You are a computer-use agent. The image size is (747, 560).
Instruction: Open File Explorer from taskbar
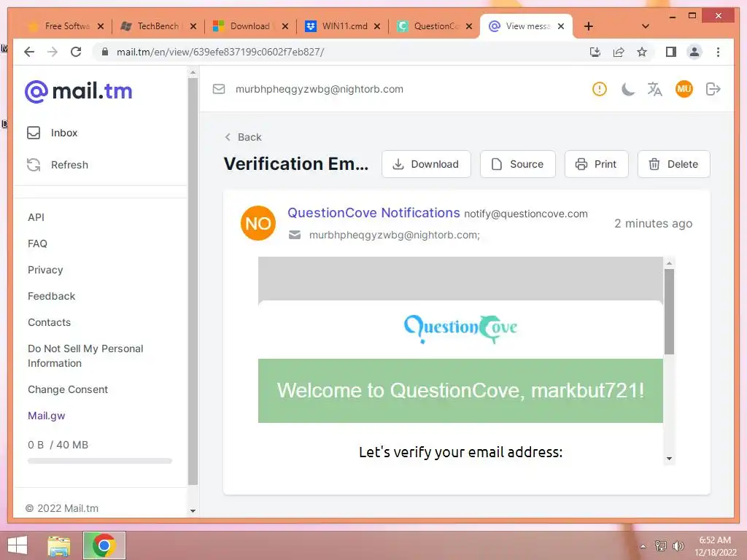click(x=59, y=545)
